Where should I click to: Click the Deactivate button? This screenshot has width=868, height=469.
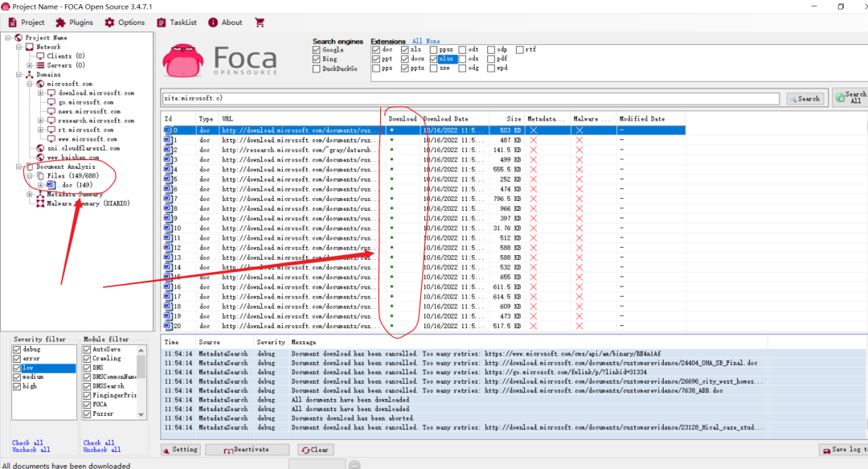click(x=247, y=450)
